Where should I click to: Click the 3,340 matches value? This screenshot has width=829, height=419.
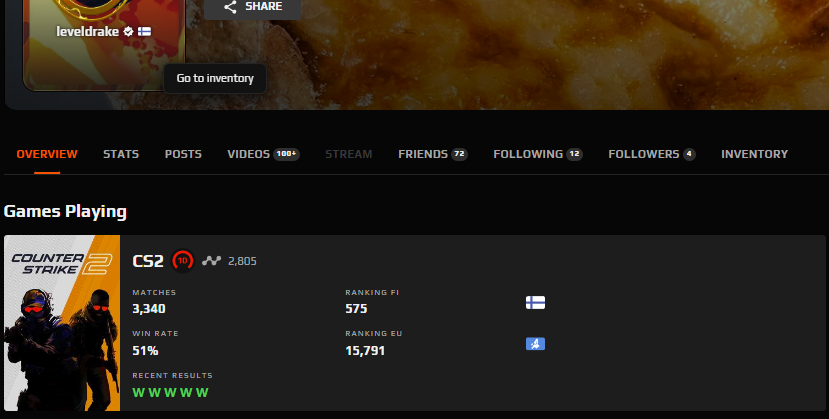pos(149,309)
